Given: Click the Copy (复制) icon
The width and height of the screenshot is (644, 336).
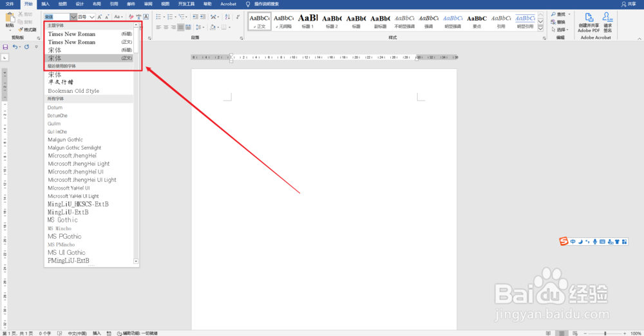Looking at the screenshot, I should [21, 22].
